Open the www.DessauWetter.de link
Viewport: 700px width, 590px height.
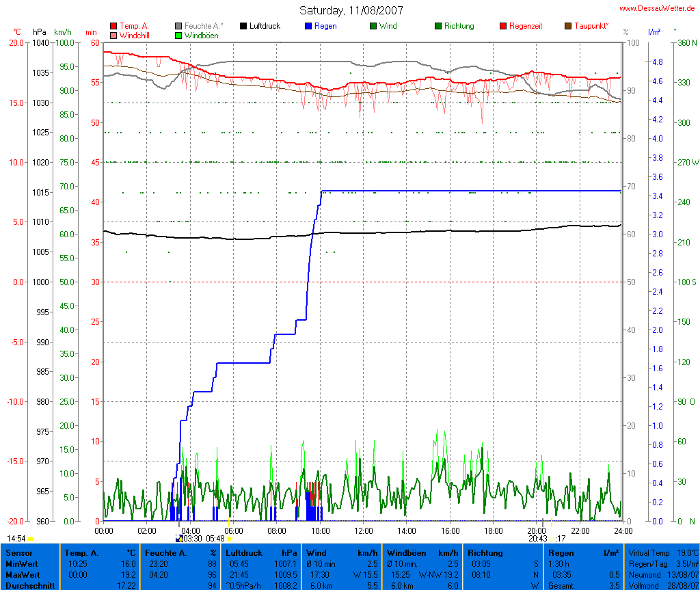(658, 8)
